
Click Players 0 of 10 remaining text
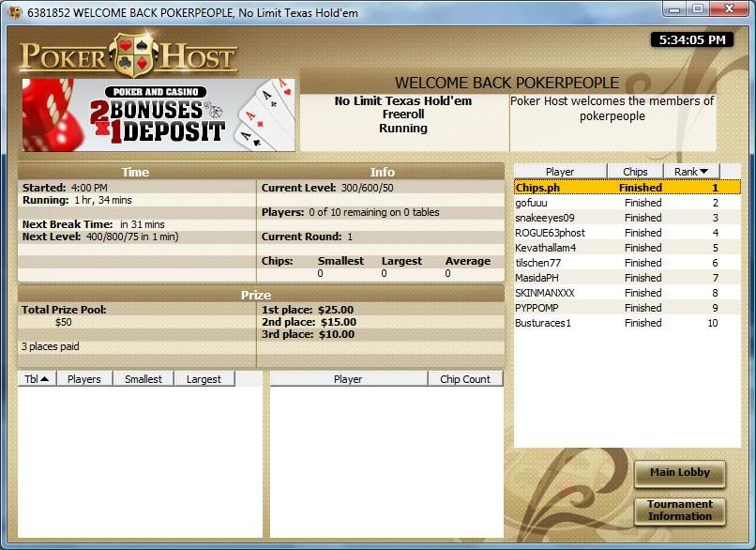(x=351, y=212)
